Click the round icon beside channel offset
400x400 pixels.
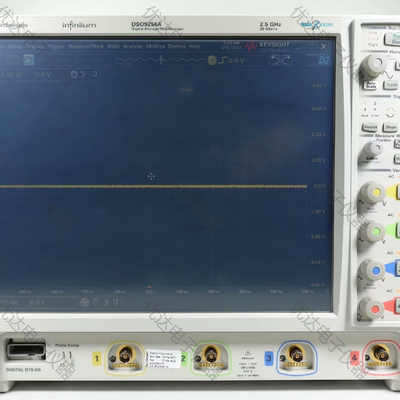click(x=74, y=75)
